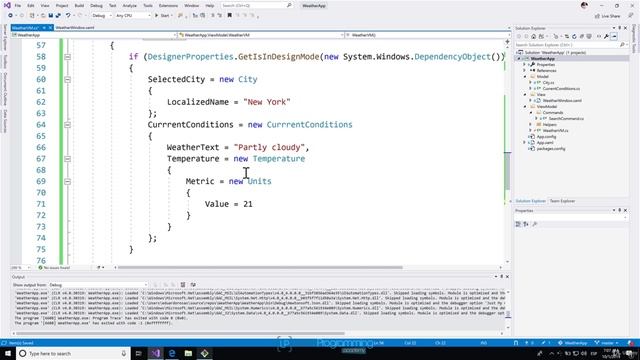Open the Project menu
This screenshot has height=360, width=640.
click(62, 6)
